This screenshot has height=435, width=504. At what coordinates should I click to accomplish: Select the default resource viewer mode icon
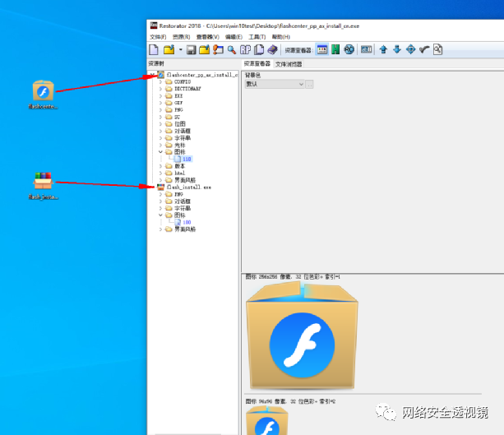coord(322,50)
